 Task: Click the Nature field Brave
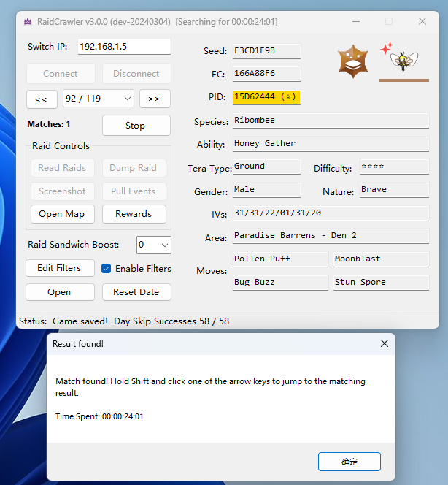pyautogui.click(x=394, y=190)
